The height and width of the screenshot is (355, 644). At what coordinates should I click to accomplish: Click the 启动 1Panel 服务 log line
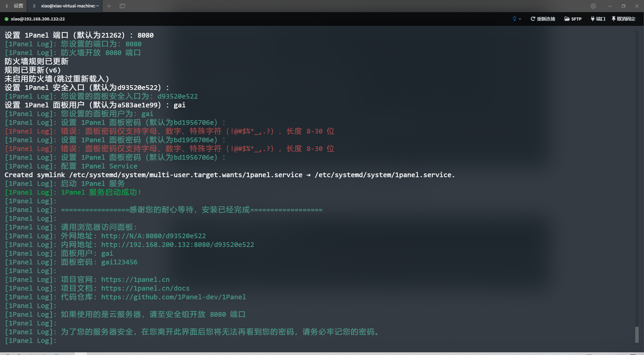[x=65, y=184]
